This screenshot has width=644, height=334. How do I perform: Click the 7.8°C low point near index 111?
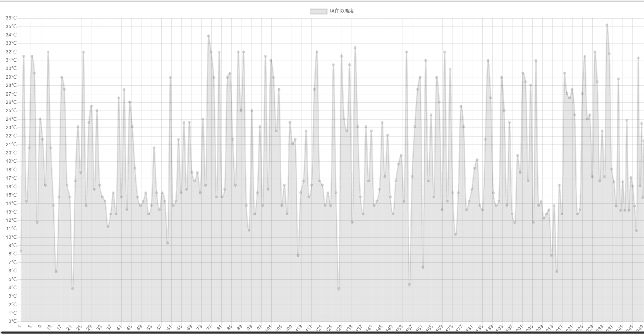[x=298, y=255]
